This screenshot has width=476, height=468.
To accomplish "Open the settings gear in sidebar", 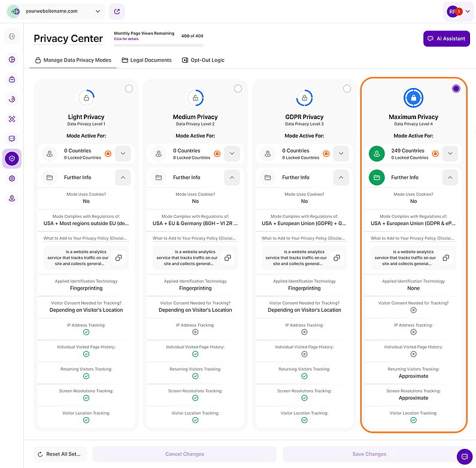I will (12, 178).
